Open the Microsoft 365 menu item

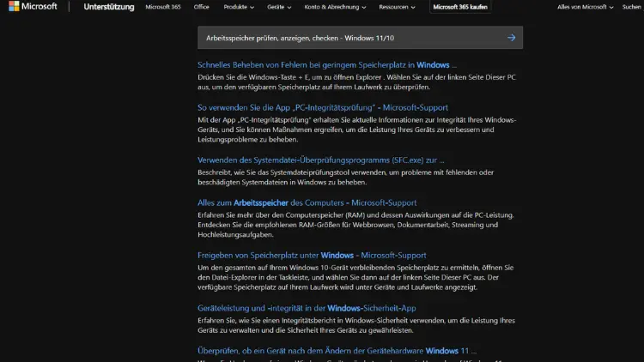pos(162,7)
